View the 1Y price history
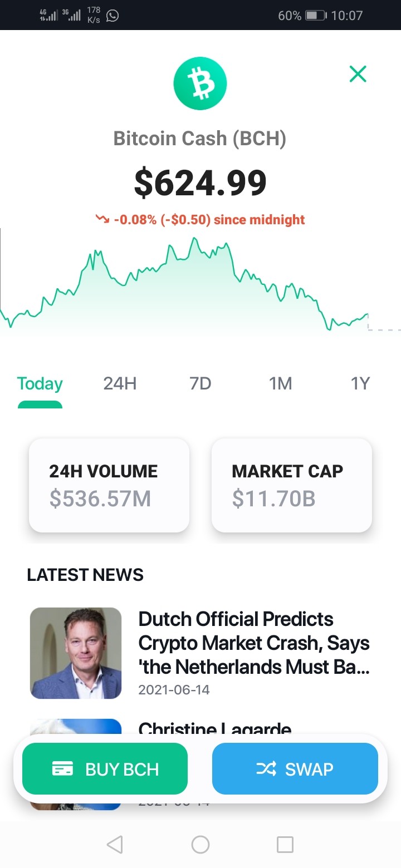The image size is (401, 868). [360, 383]
